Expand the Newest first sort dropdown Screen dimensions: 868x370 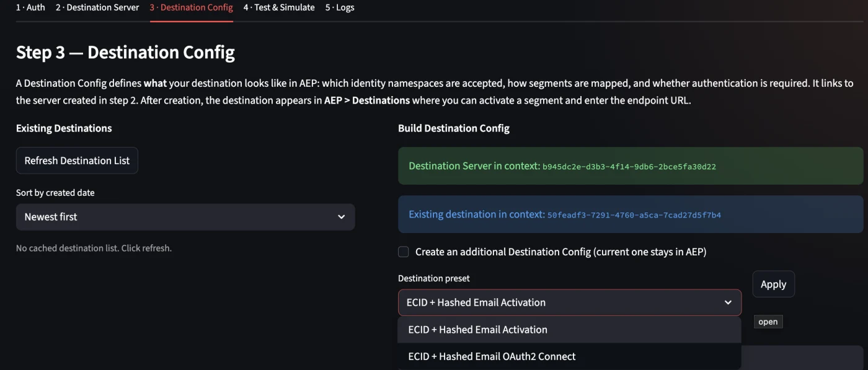(x=185, y=217)
